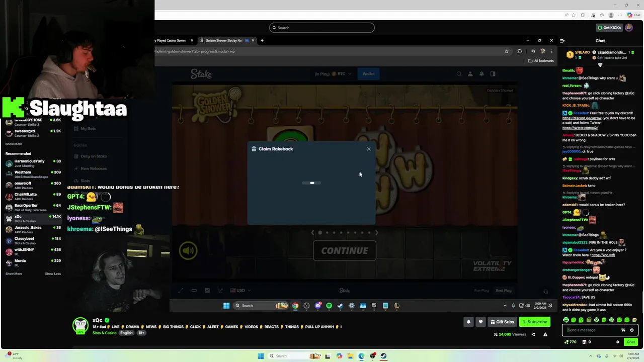Click the Subscribe button
644x362 pixels.
tap(535, 322)
